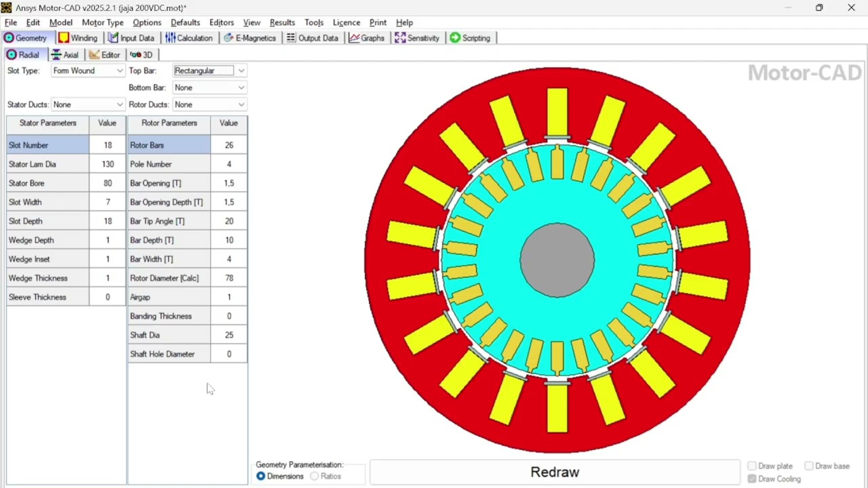868x488 pixels.
Task: Switch to the Sensitivity tab
Action: [x=417, y=38]
